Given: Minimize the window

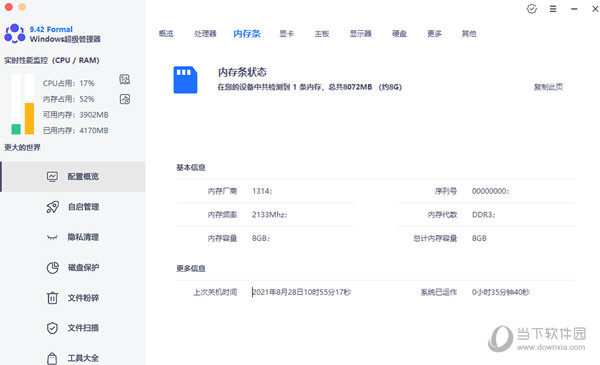Looking at the screenshot, I should (x=574, y=9).
